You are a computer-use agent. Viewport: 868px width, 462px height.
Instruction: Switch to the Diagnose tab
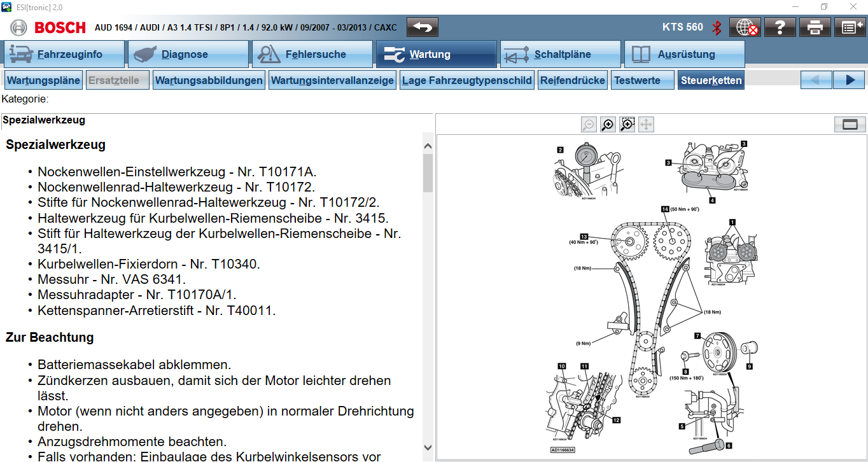pyautogui.click(x=187, y=55)
